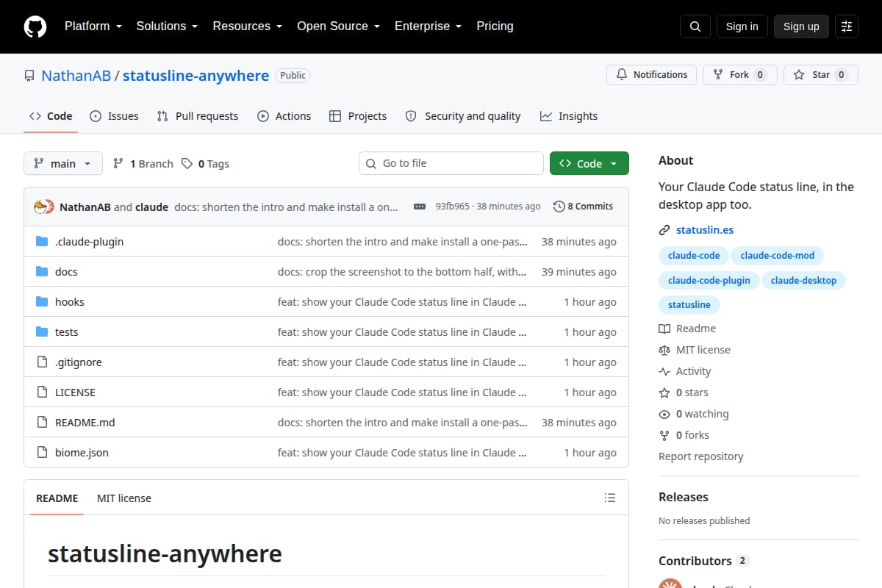View the 0 Tags list
Image resolution: width=882 pixels, height=588 pixels.
206,163
